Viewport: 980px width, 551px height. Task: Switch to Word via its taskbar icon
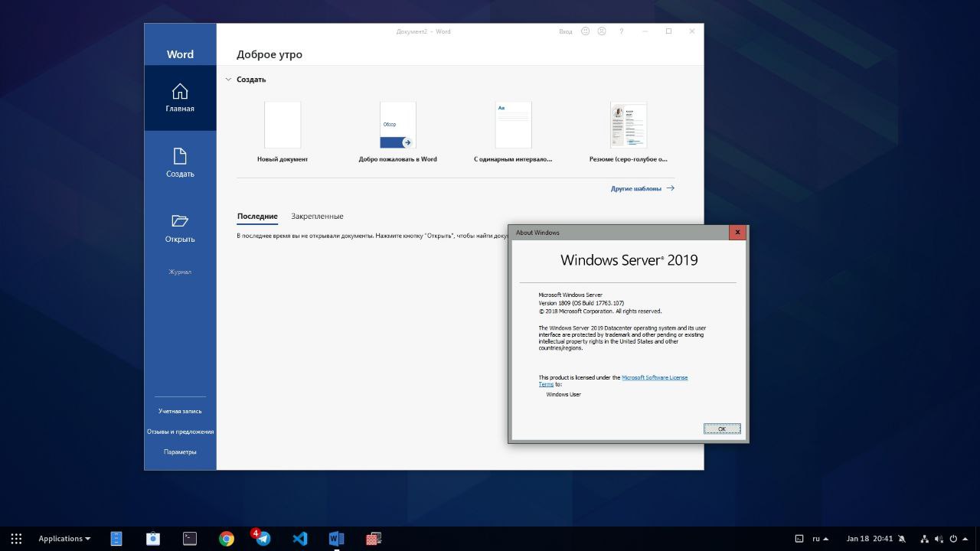coord(336,539)
